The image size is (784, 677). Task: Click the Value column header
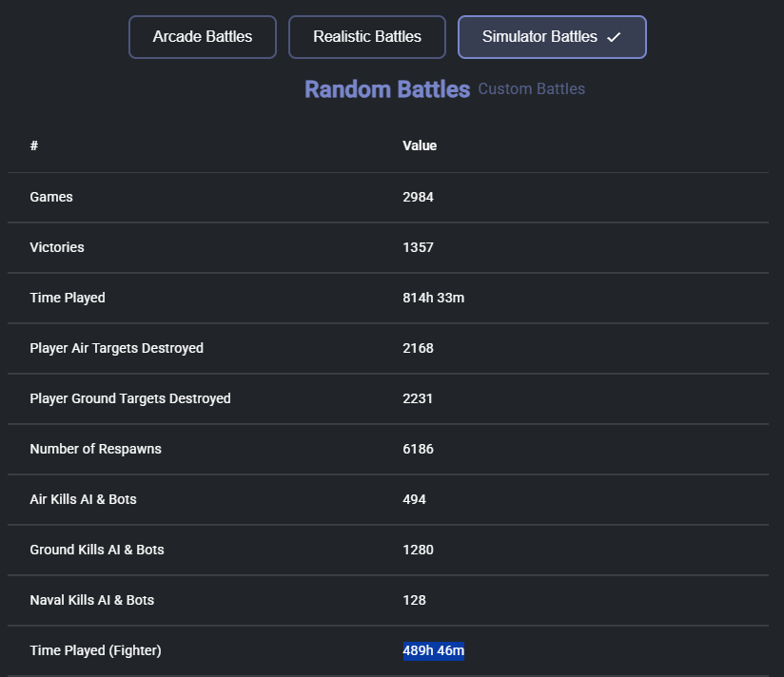420,145
